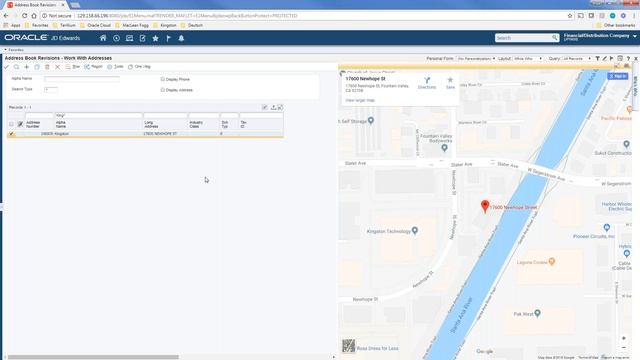The height and width of the screenshot is (360, 640).
Task: Click Address Number grid filter field
Action: (x=39, y=116)
